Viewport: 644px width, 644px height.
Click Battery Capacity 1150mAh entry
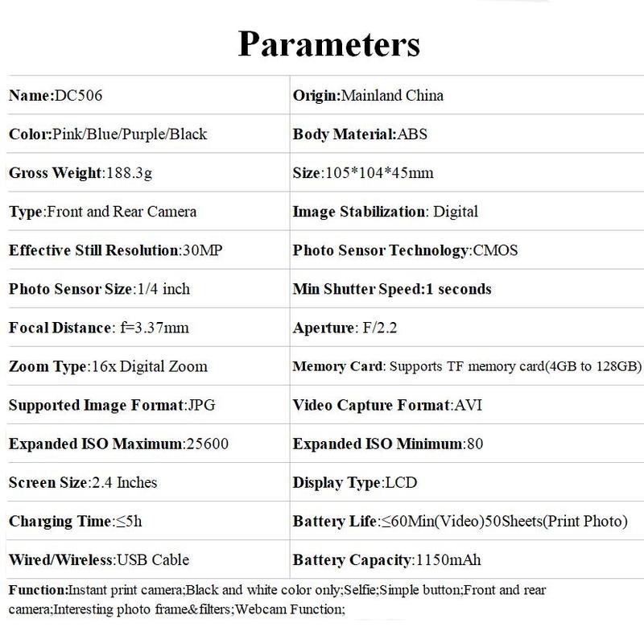[x=386, y=559]
